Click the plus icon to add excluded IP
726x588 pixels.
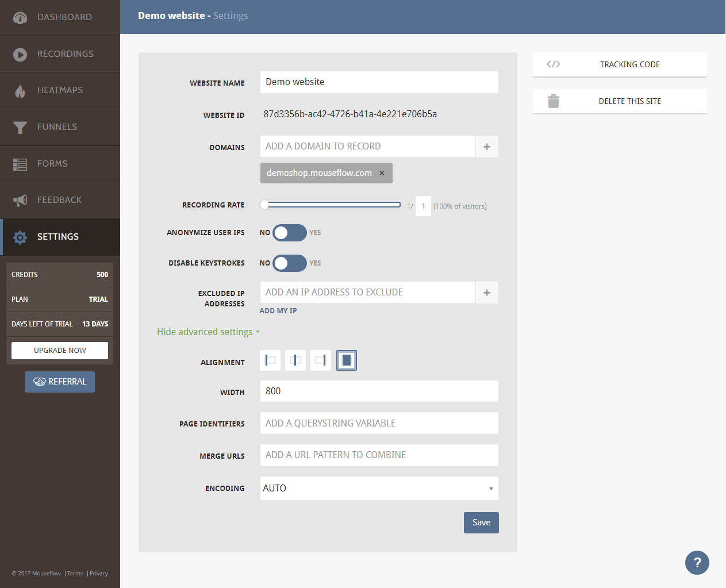(487, 293)
